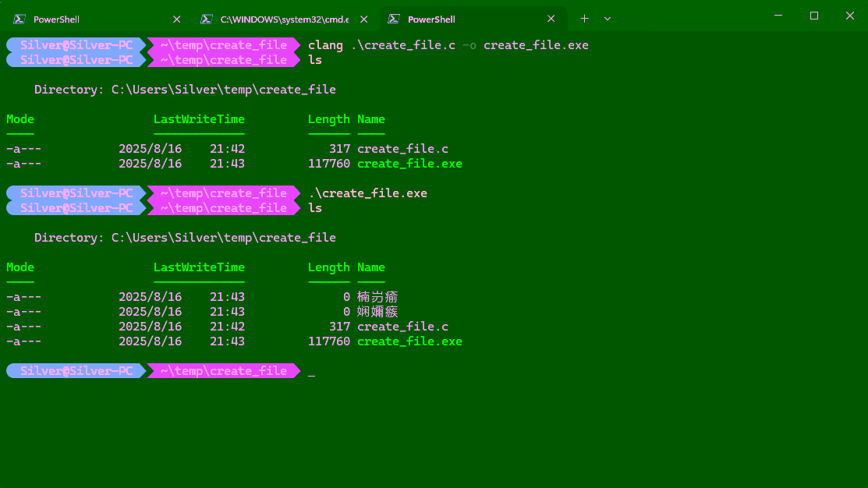Click the .\create_file.exe run command text
Image resolution: width=868 pixels, height=488 pixels.
coord(367,193)
